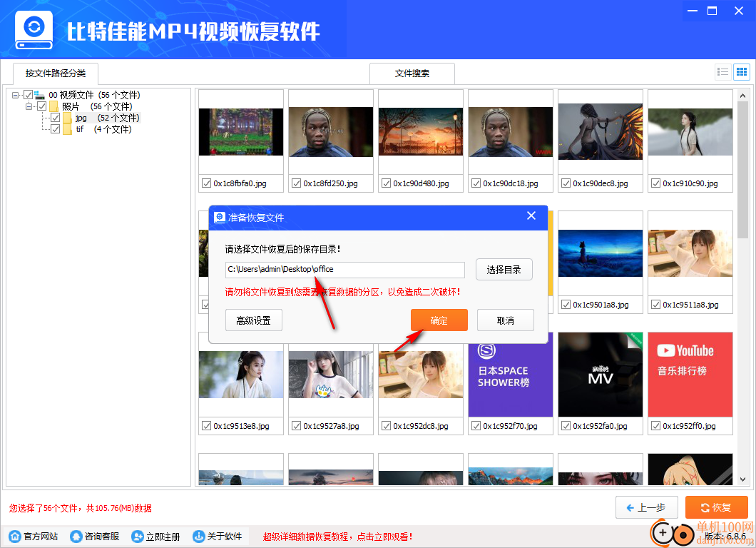Click the about software info icon
The image size is (756, 548).
point(199,536)
